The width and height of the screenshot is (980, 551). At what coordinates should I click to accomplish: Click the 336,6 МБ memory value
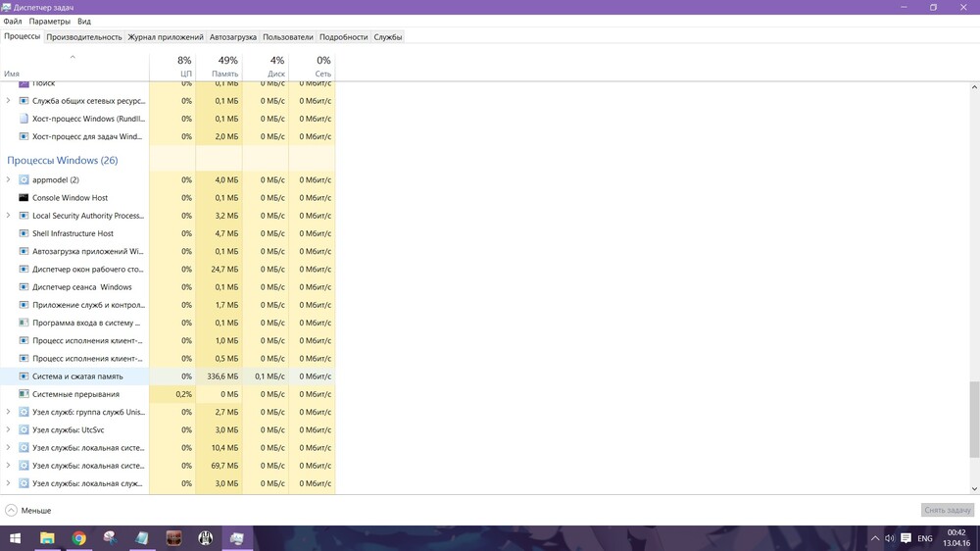(x=222, y=376)
